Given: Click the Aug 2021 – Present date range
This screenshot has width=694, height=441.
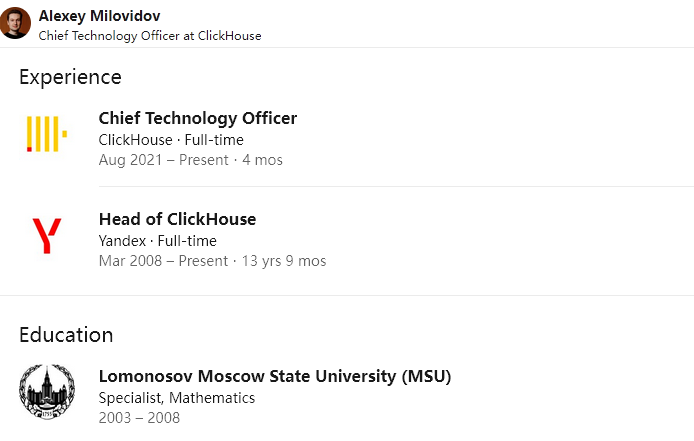Looking at the screenshot, I should point(163,160).
